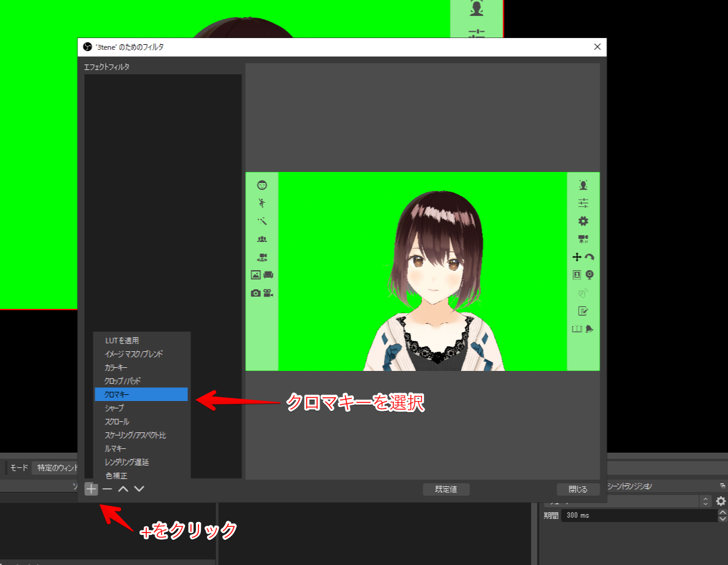Image resolution: width=728 pixels, height=565 pixels.
Task: Click the notification bell icon
Action: pyautogui.click(x=590, y=329)
